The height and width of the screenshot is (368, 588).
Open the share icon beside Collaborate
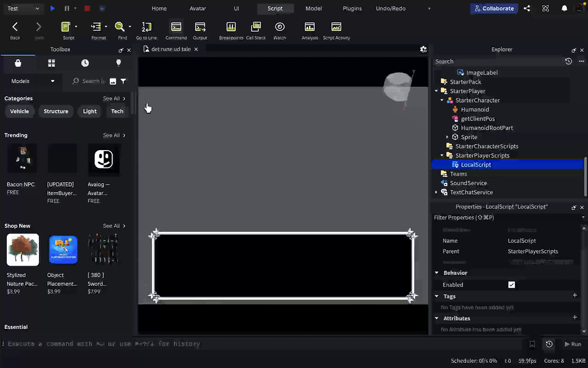[x=527, y=8]
